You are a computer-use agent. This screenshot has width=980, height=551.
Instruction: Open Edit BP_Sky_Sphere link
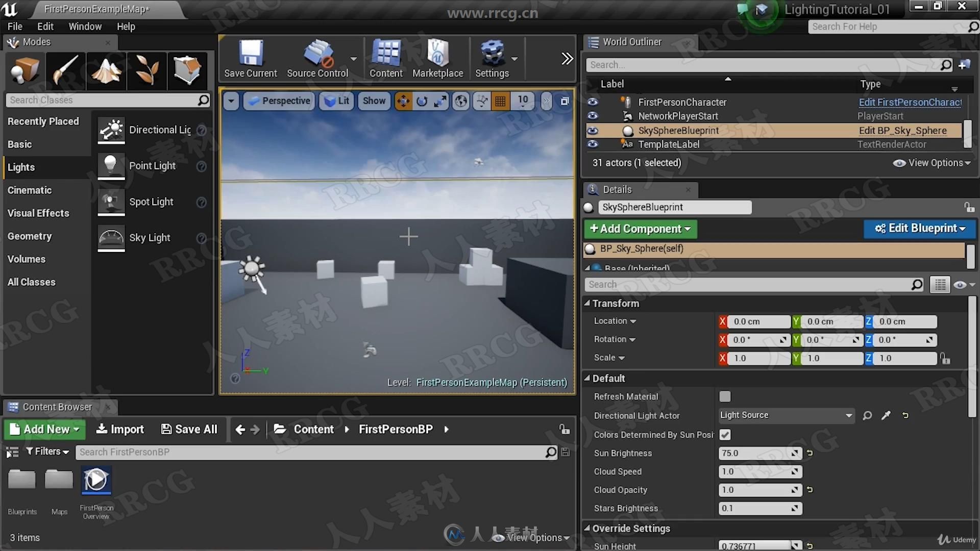coord(902,131)
